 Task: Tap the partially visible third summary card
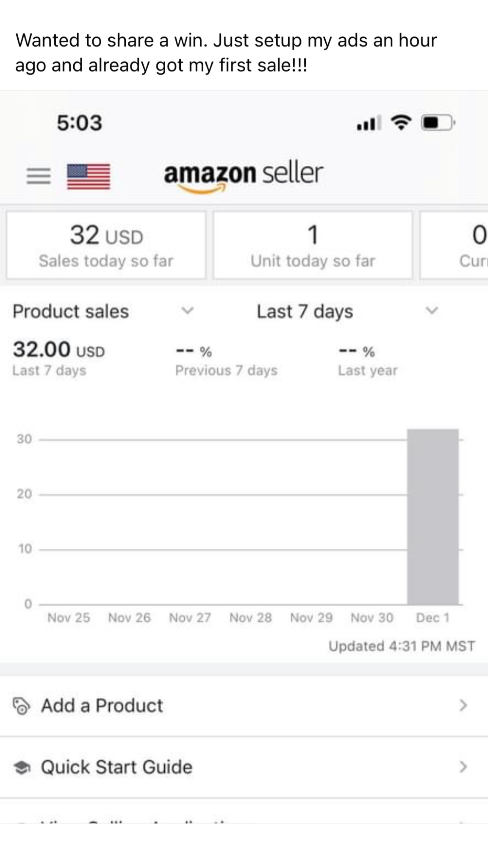click(x=454, y=245)
